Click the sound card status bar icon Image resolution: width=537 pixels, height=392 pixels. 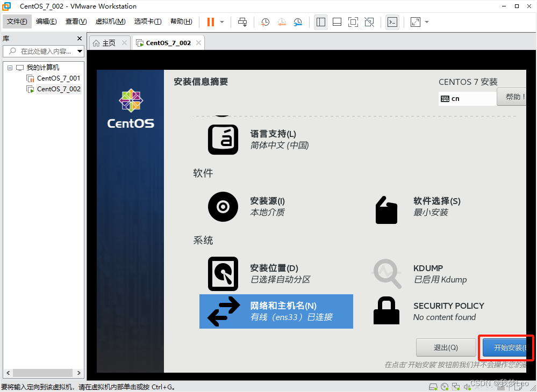pyautogui.click(x=467, y=387)
